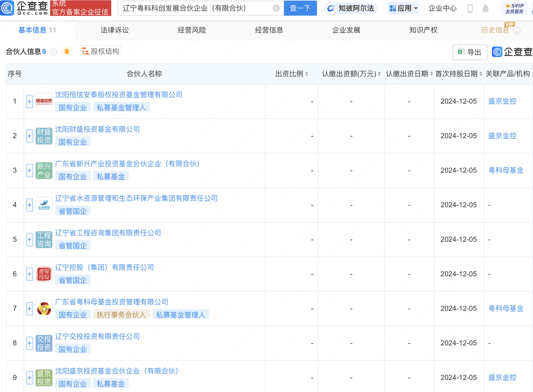The height and width of the screenshot is (392, 533).
Task: Switch to the 历史信息 VIP tab
Action: [495, 30]
